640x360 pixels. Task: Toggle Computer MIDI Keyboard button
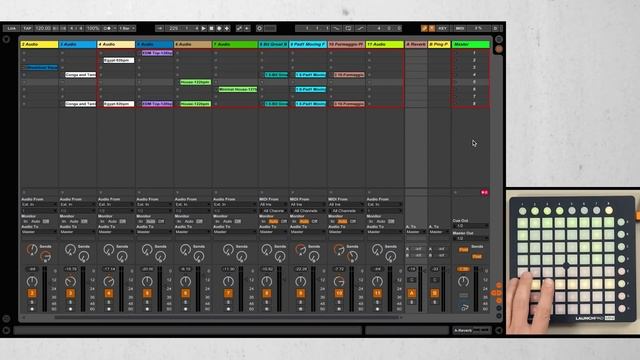coord(432,28)
